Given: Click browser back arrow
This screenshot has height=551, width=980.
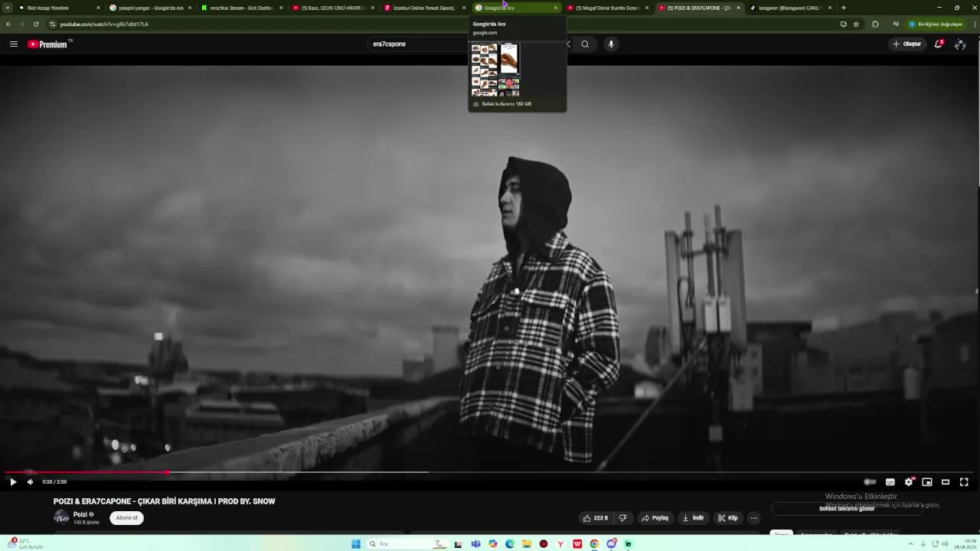Looking at the screenshot, I should (x=8, y=24).
